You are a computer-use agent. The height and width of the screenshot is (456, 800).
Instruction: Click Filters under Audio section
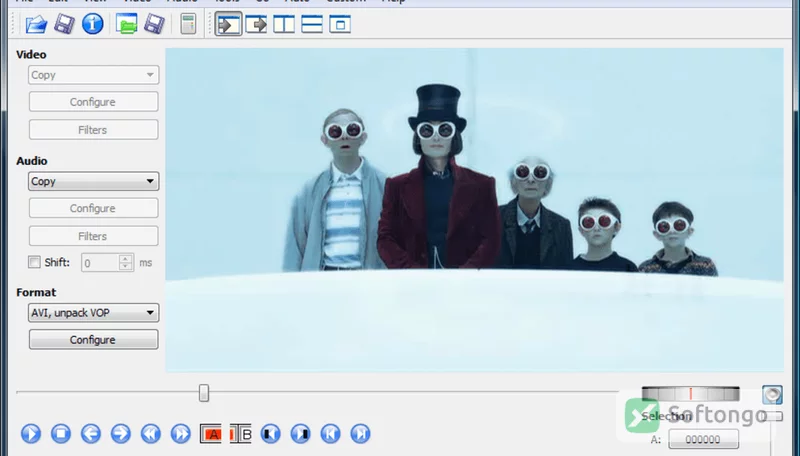[x=93, y=236]
